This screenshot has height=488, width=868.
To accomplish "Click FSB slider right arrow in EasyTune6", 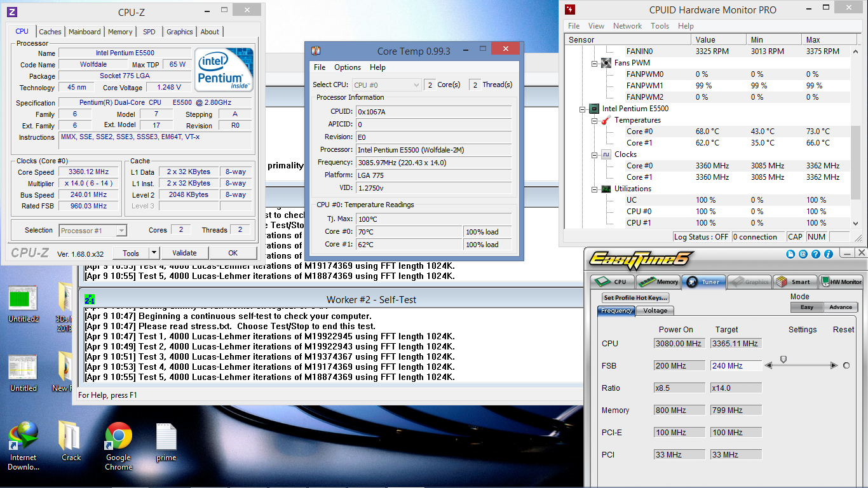I will tap(834, 365).
